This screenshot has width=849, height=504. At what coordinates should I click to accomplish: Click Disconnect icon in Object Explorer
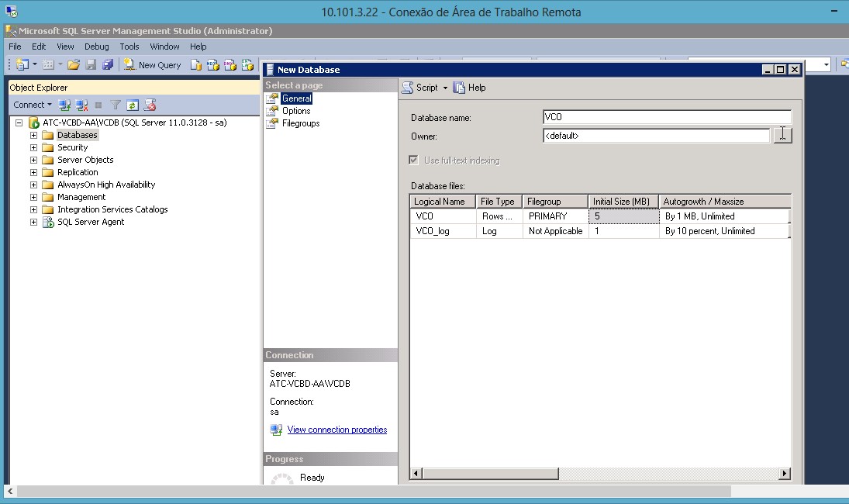point(81,105)
